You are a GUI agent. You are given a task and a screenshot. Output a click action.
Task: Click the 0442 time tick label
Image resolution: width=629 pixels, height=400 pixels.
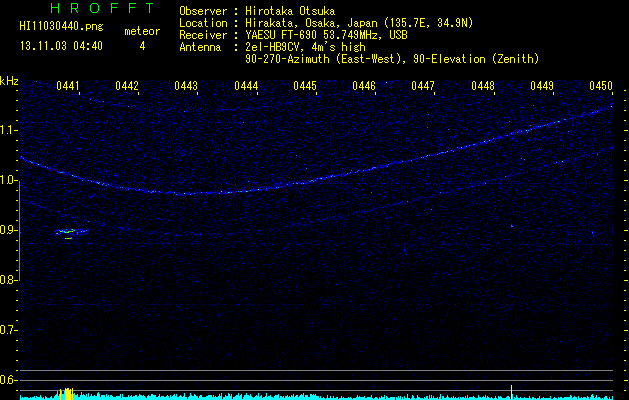(127, 86)
